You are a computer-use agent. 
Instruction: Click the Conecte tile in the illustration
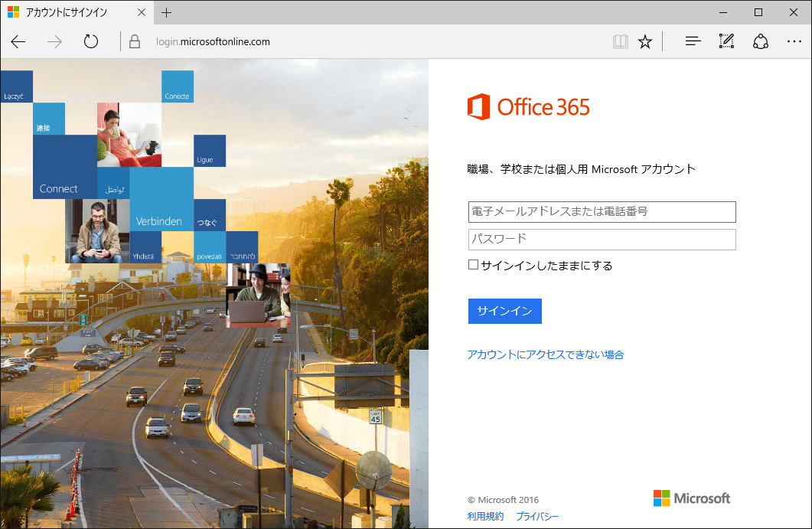178,87
